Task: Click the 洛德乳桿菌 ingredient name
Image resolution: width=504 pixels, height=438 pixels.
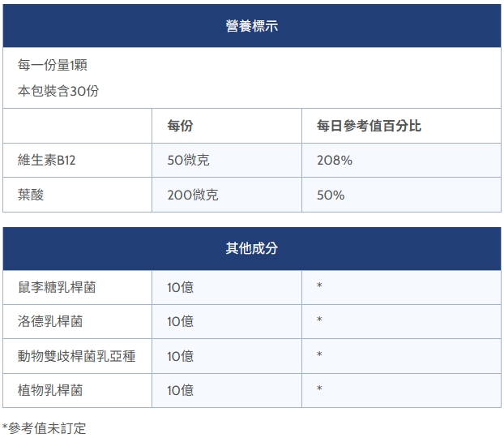Action: (50, 321)
